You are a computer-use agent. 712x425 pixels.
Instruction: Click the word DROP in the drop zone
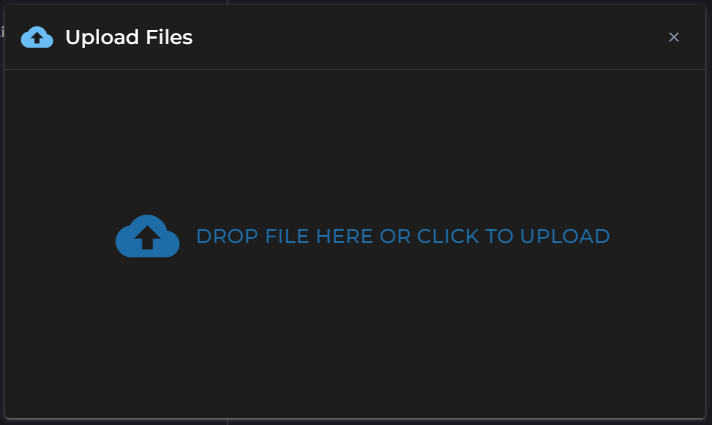pyautogui.click(x=227, y=236)
